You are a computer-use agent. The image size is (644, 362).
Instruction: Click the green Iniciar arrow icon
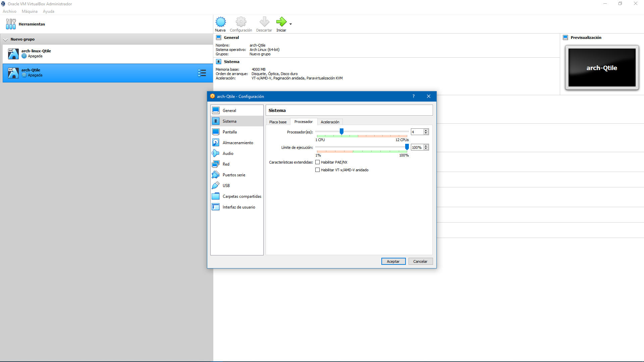281,22
